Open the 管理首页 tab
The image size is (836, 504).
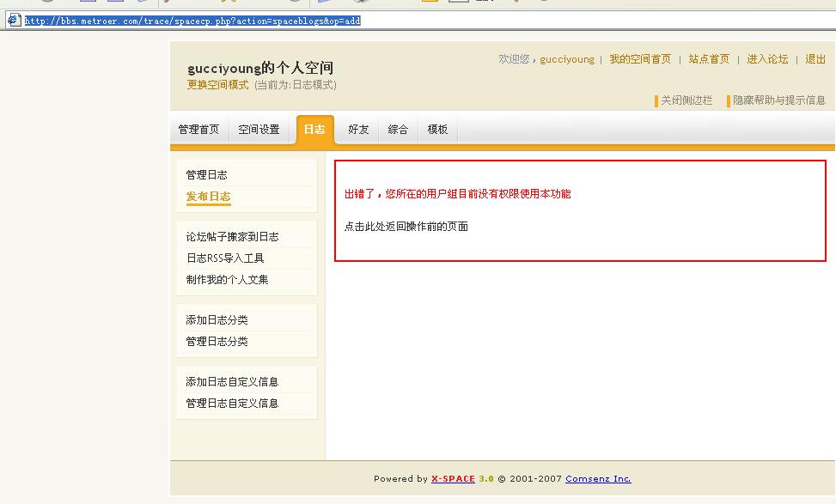(x=198, y=130)
